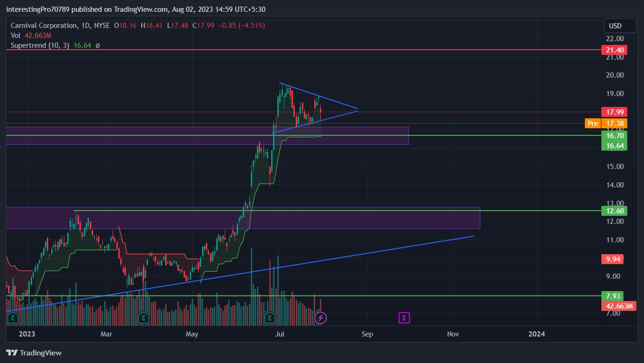The height and width of the screenshot is (363, 644).
Task: Open the earnings marker near January 2023
Action: (13, 318)
